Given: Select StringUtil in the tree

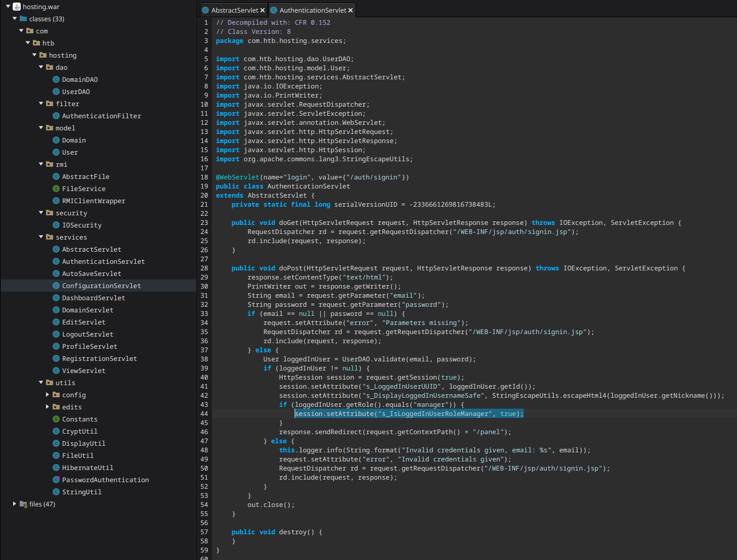Looking at the screenshot, I should (82, 492).
